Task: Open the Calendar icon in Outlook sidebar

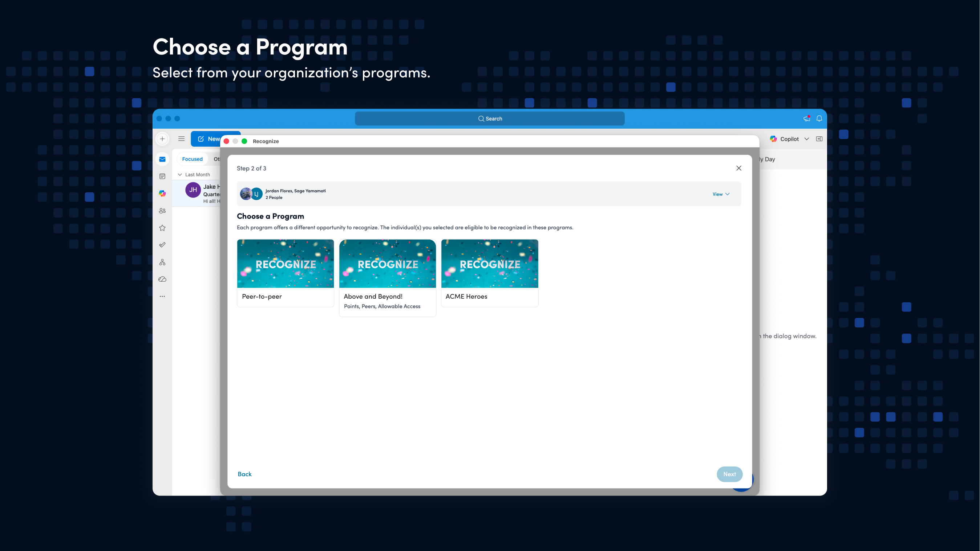Action: (x=162, y=176)
